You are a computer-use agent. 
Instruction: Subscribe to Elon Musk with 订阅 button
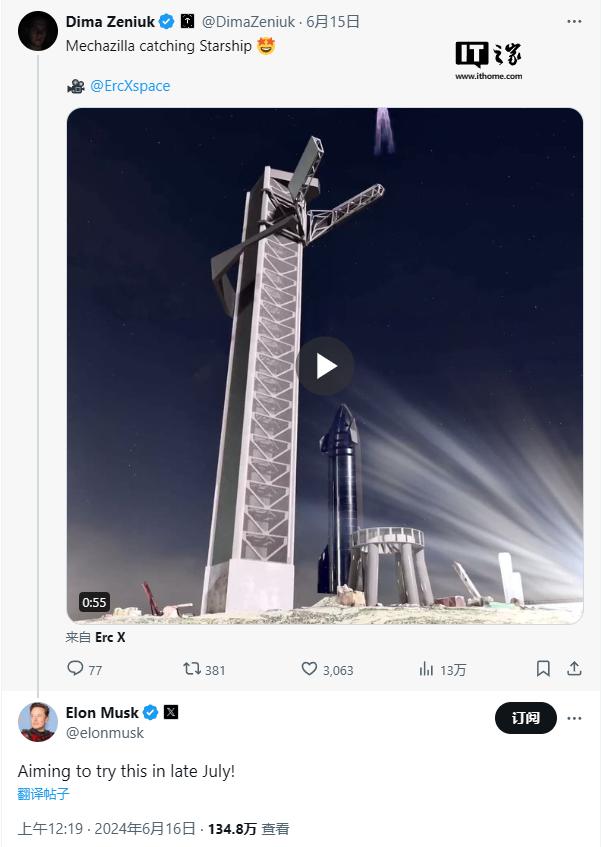pos(526,718)
